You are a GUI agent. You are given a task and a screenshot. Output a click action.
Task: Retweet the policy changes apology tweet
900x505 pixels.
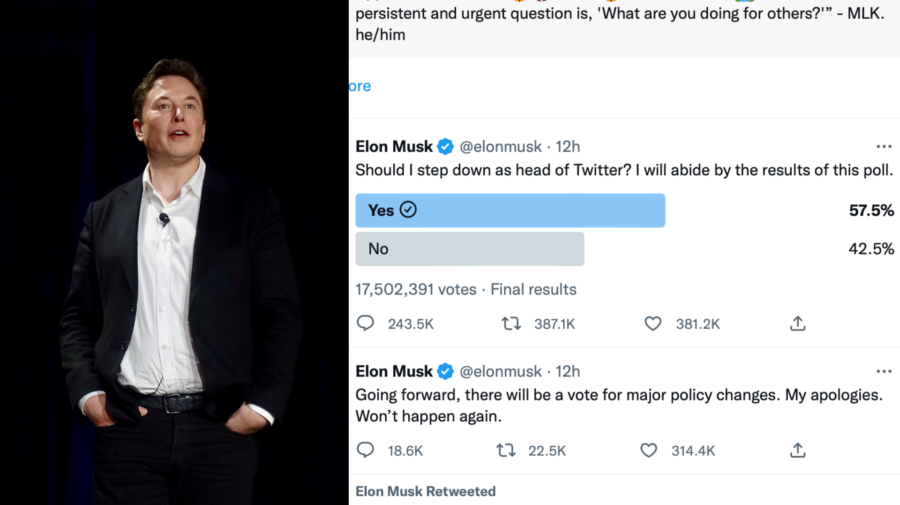click(x=506, y=451)
